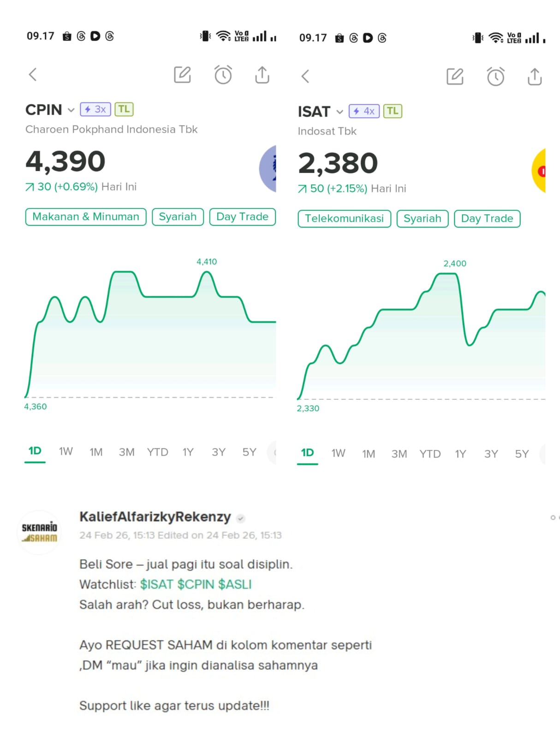Open KaliefAlfarizkyRekenzy's profile name
Screen dimensions: 560x738
coord(155,517)
